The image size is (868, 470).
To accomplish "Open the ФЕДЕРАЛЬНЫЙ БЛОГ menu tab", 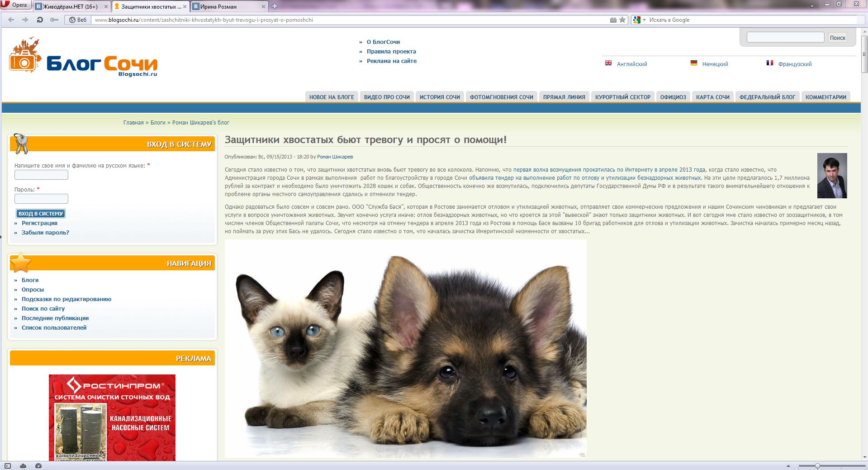I will click(x=767, y=97).
